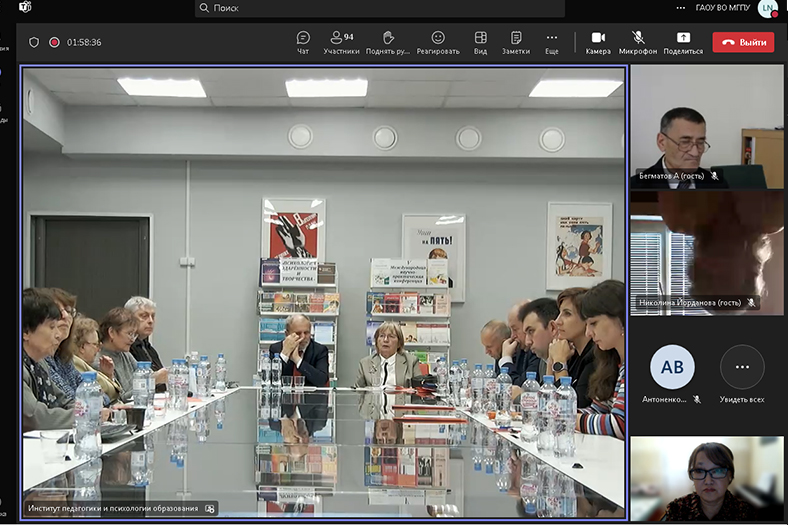
Task: Show the participants list
Action: (x=341, y=41)
